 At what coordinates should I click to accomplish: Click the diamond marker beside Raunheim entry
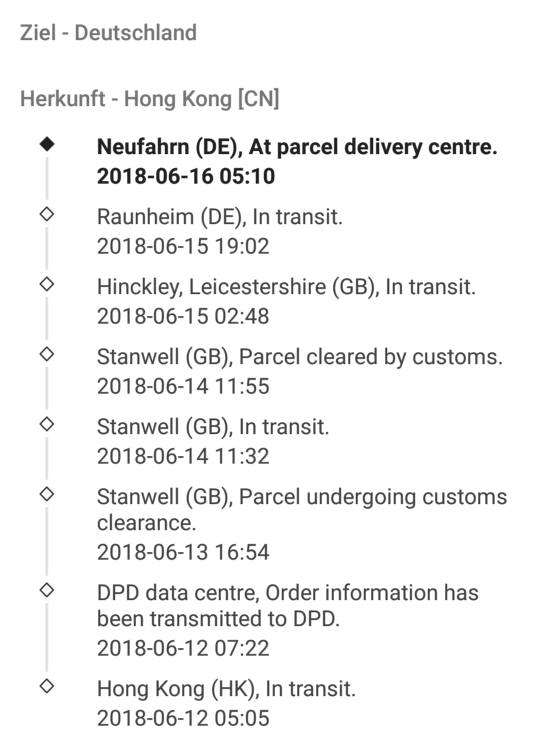[47, 214]
